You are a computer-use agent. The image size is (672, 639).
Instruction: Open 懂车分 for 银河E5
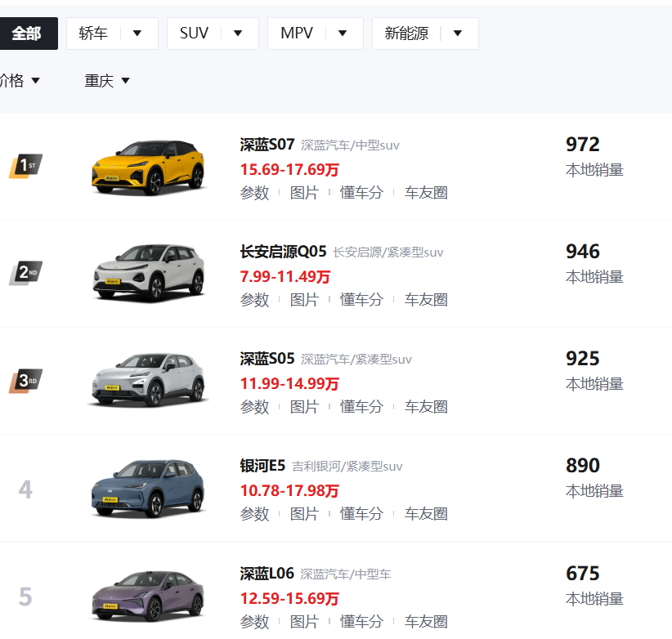[361, 514]
